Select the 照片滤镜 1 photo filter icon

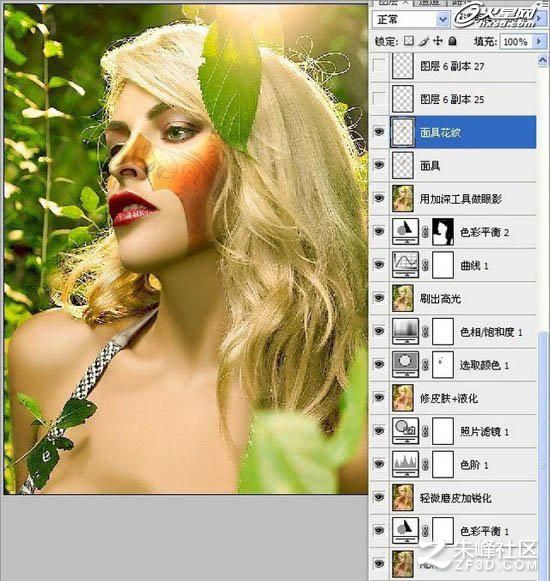pos(405,431)
